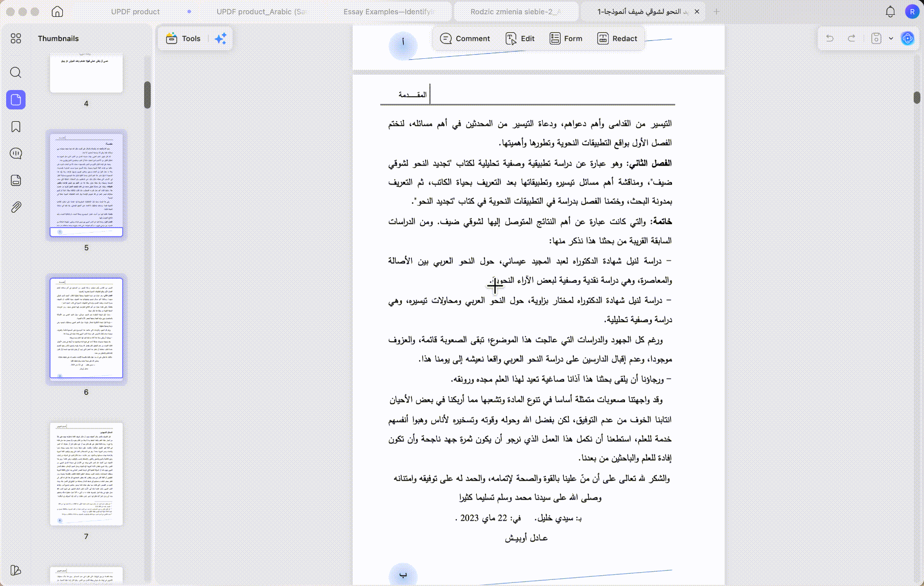Open the comments list sidebar icon
Screen dimensions: 924x586
tap(16, 153)
